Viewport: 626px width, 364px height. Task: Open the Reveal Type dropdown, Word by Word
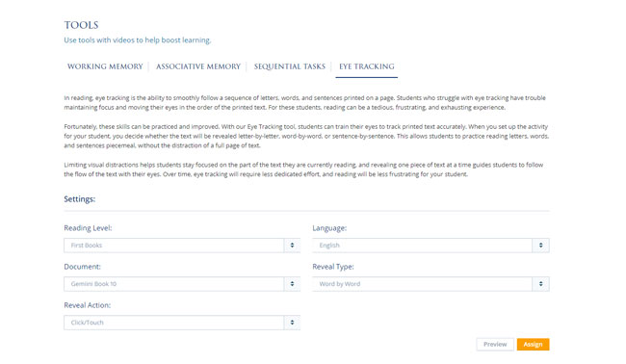(430, 284)
